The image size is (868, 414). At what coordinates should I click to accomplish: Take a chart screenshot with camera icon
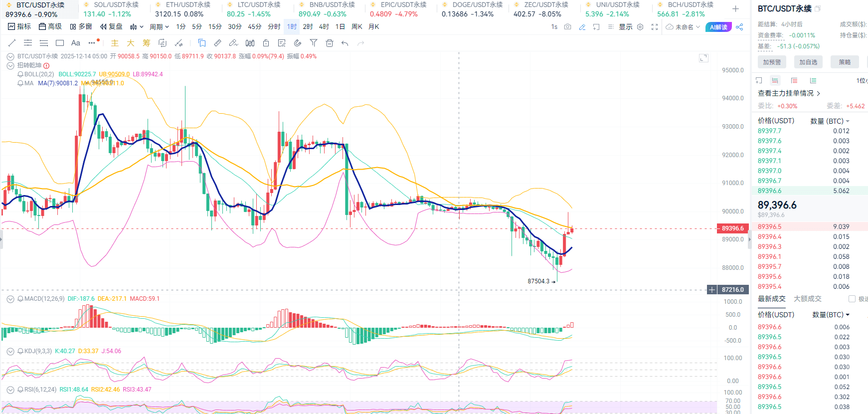[567, 27]
